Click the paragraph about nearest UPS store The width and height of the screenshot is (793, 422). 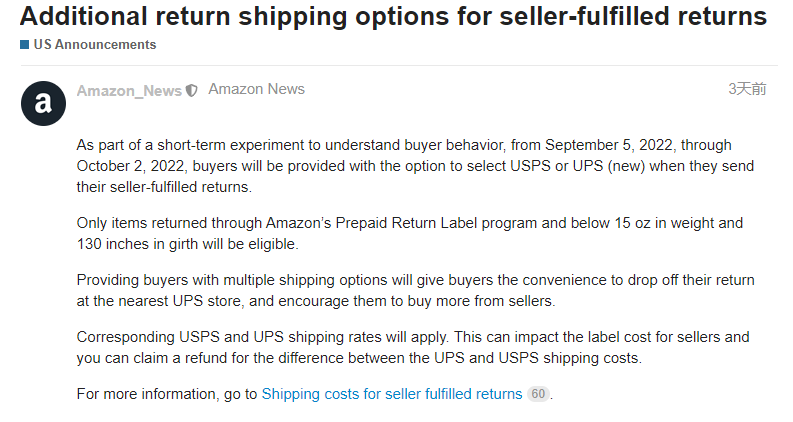tap(415, 290)
